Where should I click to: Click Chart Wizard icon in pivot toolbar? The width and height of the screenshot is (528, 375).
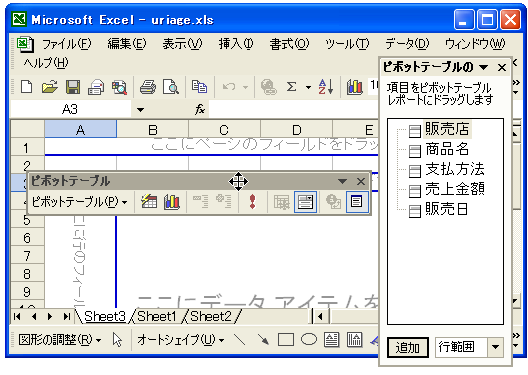[x=172, y=202]
